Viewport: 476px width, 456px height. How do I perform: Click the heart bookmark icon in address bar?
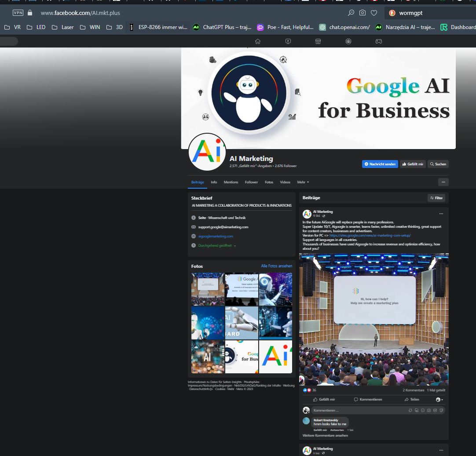pos(374,13)
